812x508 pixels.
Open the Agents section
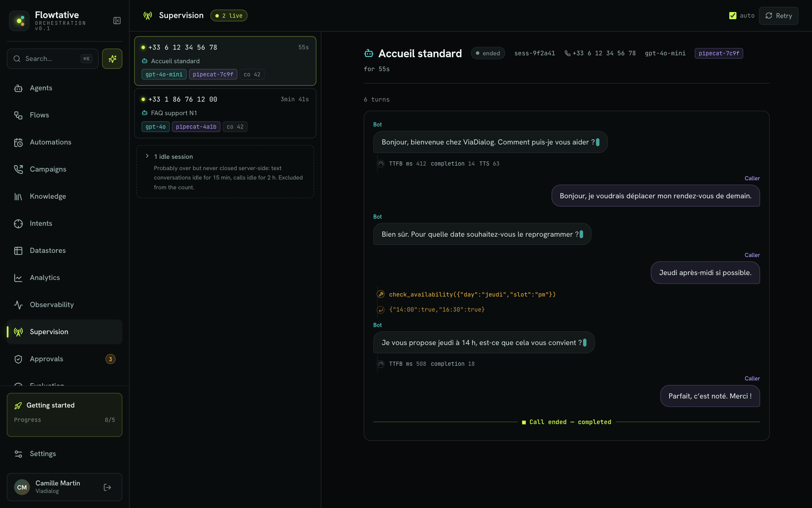65,88
